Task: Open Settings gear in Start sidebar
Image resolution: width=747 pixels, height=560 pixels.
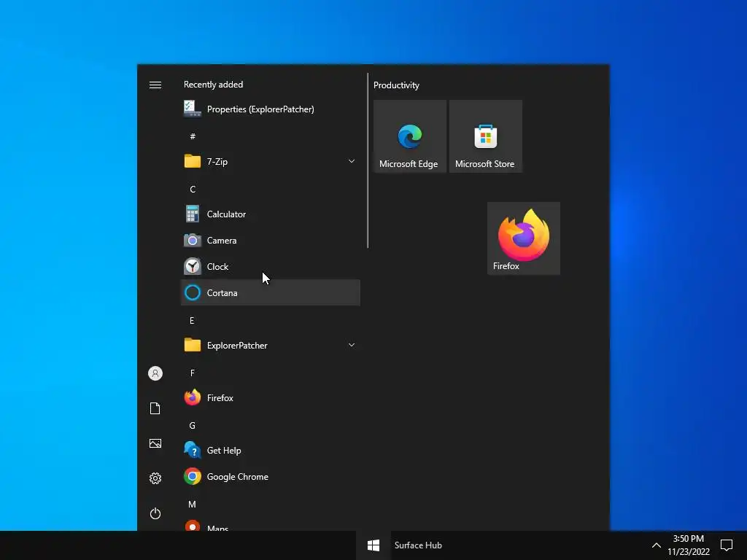Action: [x=155, y=478]
